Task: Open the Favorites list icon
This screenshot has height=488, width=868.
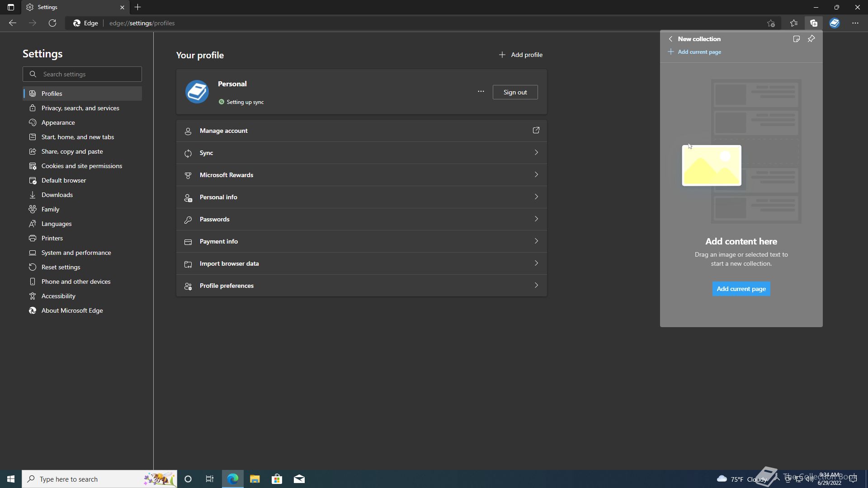Action: [x=794, y=23]
